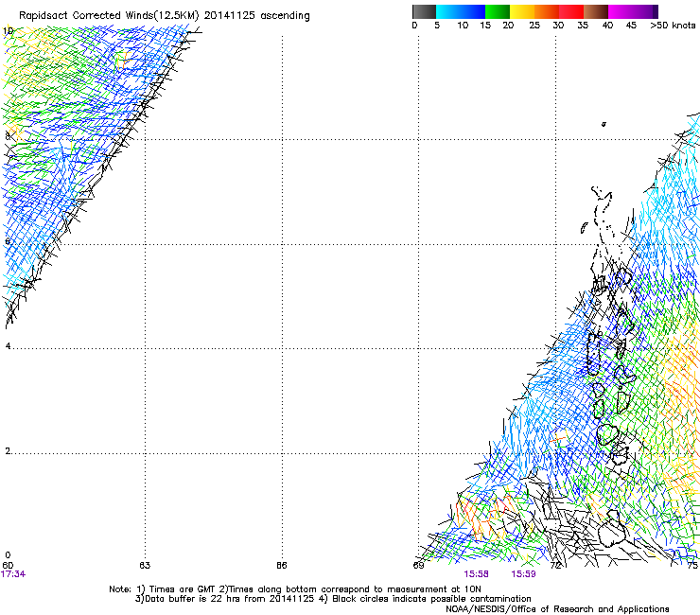Click the longitude label 75
Image resolution: width=700 pixels, height=615 pixels.
click(692, 565)
